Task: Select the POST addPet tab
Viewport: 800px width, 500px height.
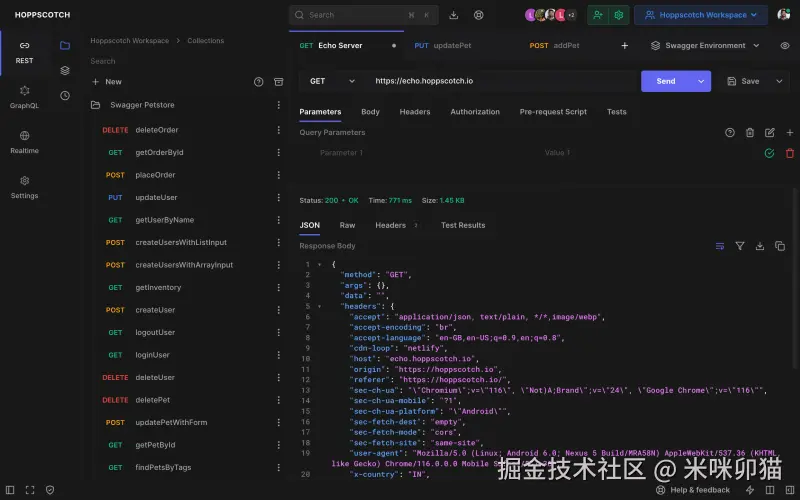Action: [x=555, y=45]
